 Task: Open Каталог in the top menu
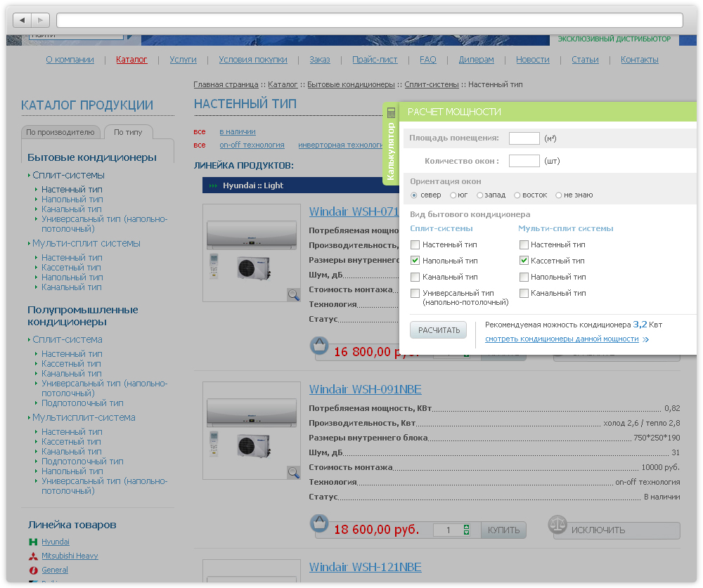pos(131,60)
